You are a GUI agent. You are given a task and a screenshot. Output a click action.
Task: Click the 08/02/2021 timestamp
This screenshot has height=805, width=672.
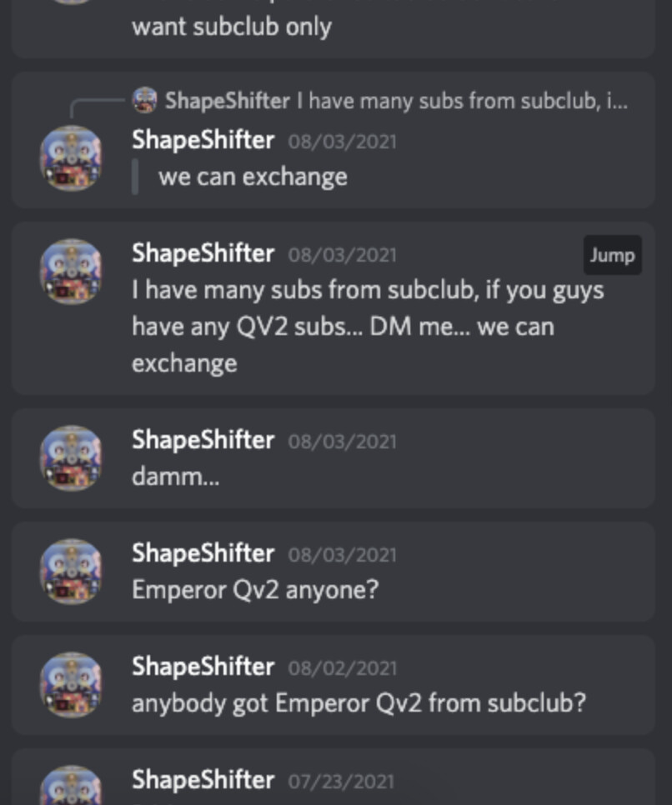click(x=342, y=668)
